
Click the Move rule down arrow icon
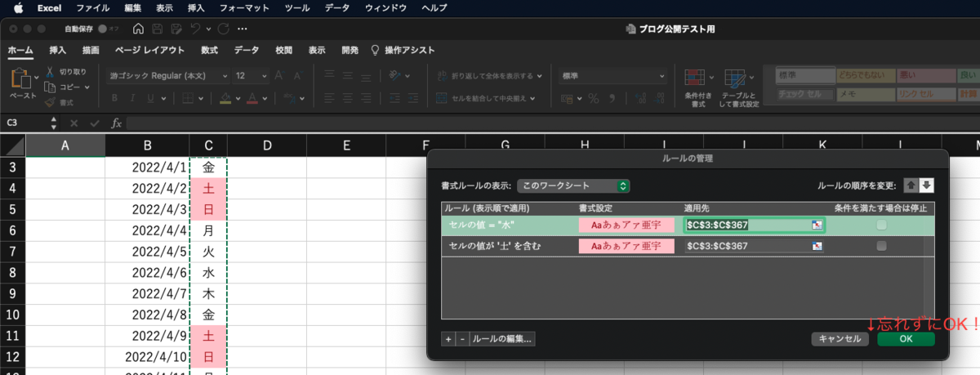coord(927,185)
